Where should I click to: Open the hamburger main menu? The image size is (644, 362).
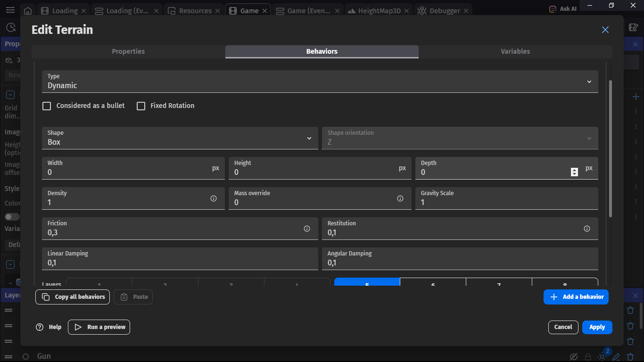click(10, 10)
